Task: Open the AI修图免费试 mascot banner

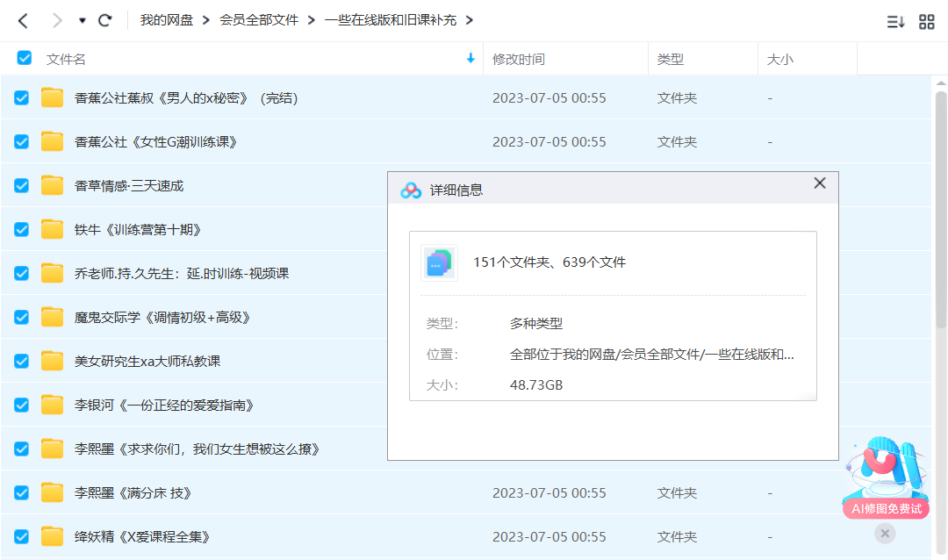Action: click(887, 478)
